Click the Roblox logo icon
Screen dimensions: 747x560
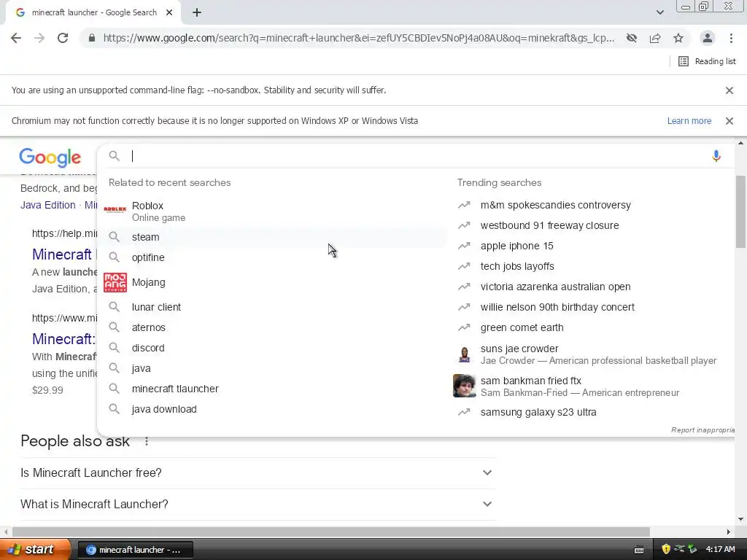[x=115, y=209]
